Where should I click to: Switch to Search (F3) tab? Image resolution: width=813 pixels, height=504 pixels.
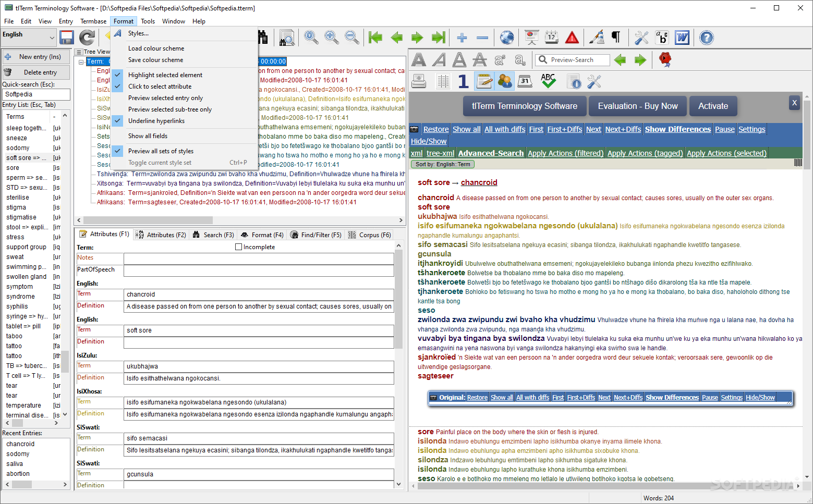(x=213, y=235)
